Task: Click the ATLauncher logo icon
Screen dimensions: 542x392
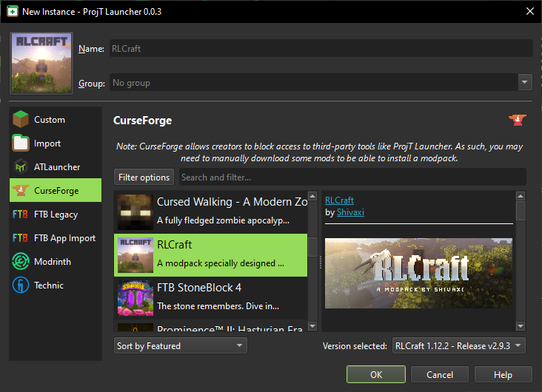Action: (21, 167)
